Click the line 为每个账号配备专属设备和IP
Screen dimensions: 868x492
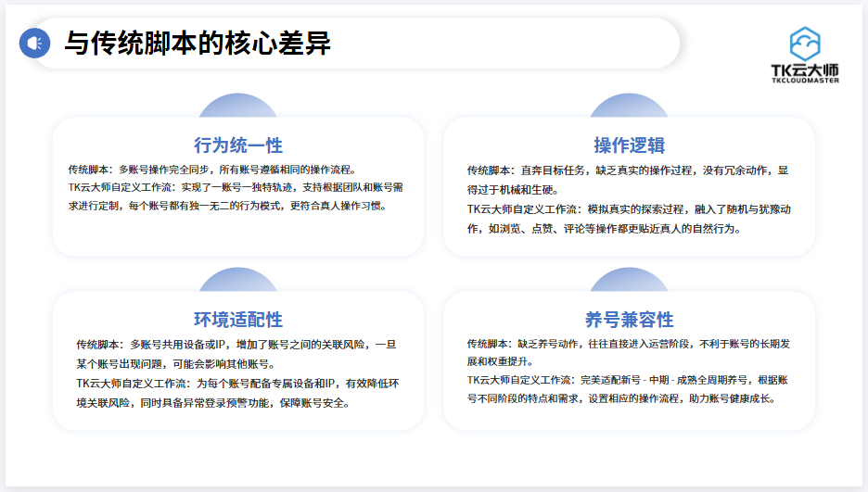click(237, 383)
